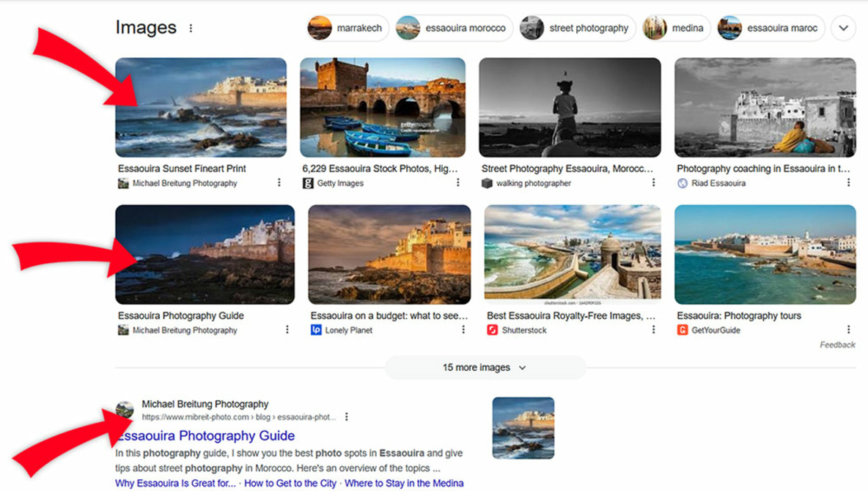Click three-dot menu for Essaouira Sunset Fineart Print

click(279, 183)
